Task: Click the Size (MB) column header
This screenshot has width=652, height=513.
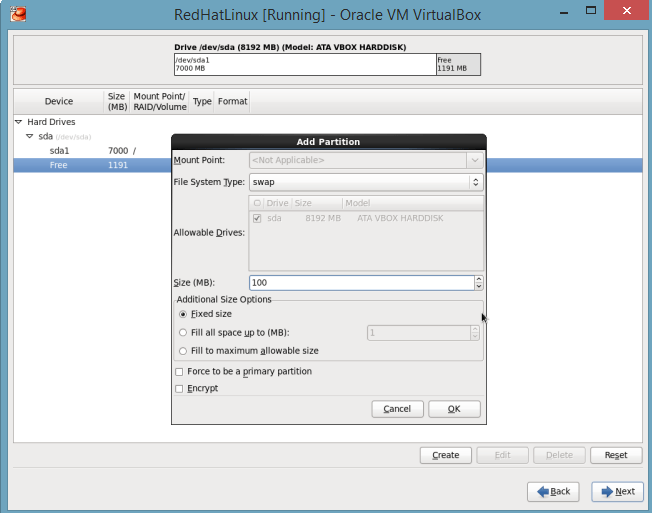Action: pyautogui.click(x=117, y=101)
